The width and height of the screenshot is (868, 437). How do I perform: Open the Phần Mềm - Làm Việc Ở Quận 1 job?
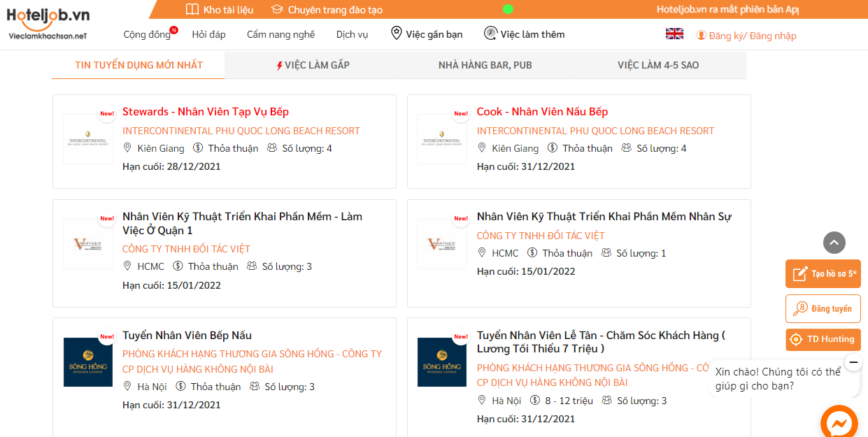(x=242, y=223)
